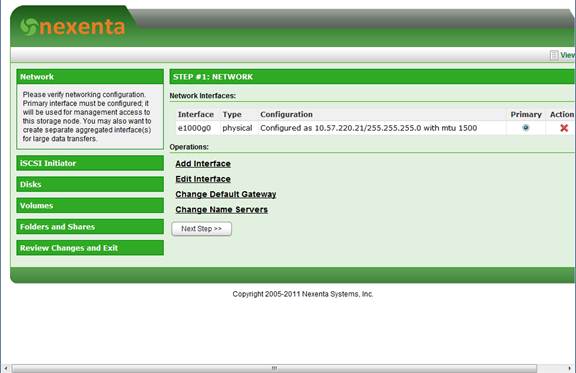Click the Next Step >> button
Screen dimensions: 576x373
(201, 229)
